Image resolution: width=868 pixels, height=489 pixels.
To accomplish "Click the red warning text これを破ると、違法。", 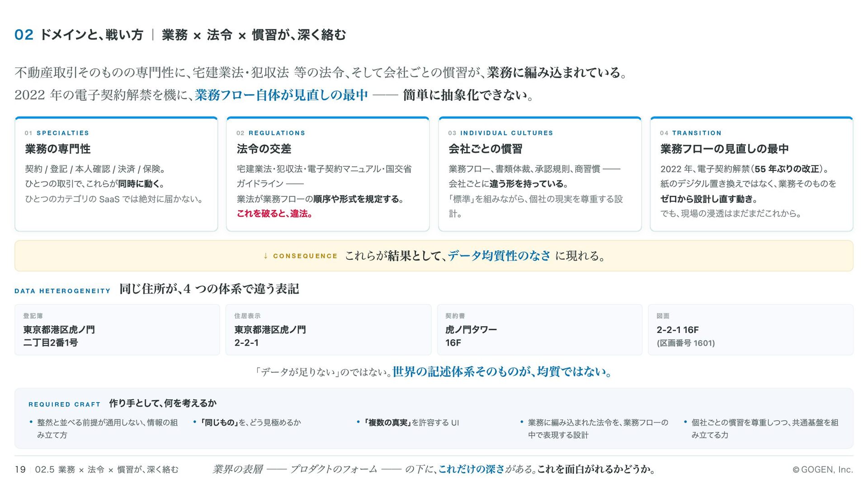I will click(274, 214).
